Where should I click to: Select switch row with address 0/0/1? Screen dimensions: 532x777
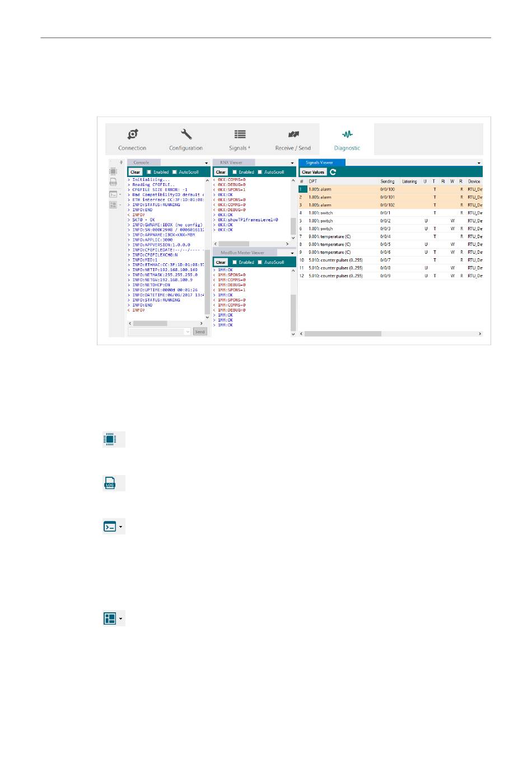(390, 213)
